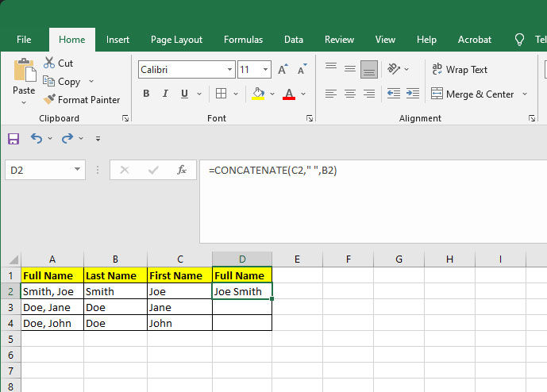The image size is (547, 392).
Task: Click the Tell me lightbulb icon
Action: point(519,40)
